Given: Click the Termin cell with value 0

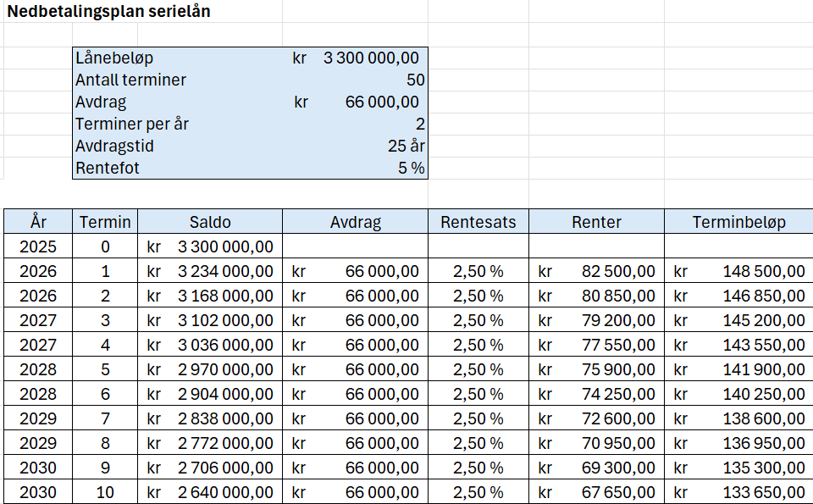Looking at the screenshot, I should [x=105, y=246].
